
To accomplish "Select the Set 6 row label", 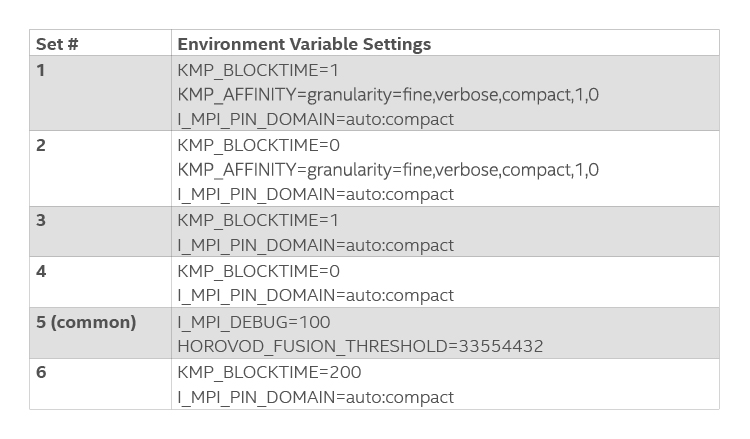I will click(x=41, y=372).
